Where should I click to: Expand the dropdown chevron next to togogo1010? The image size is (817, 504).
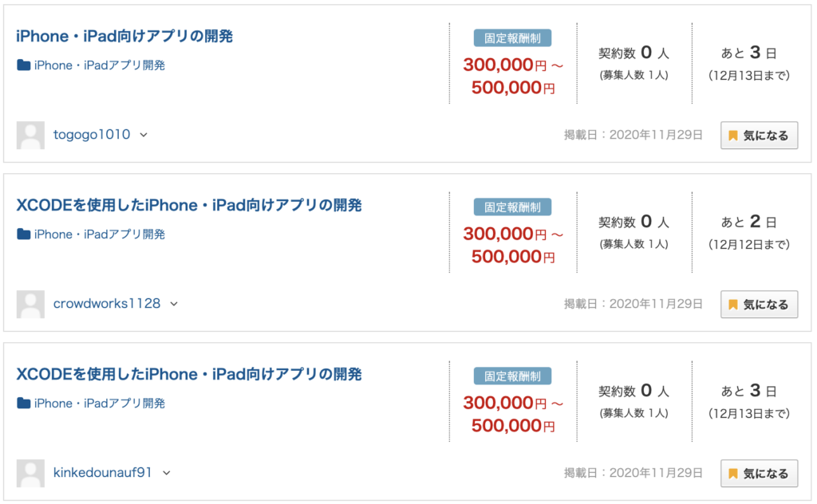click(144, 135)
